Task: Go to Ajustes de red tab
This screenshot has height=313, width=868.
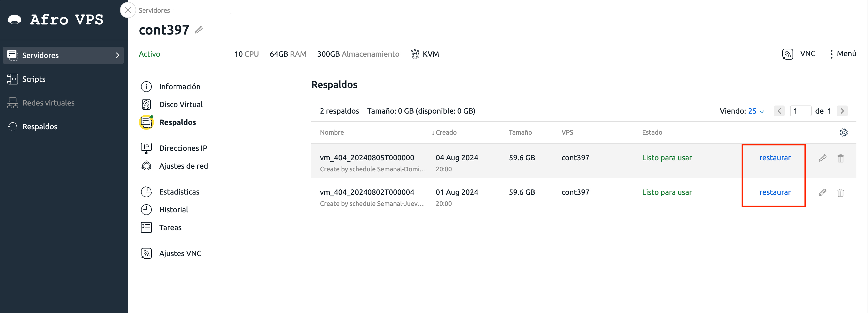Action: click(184, 166)
